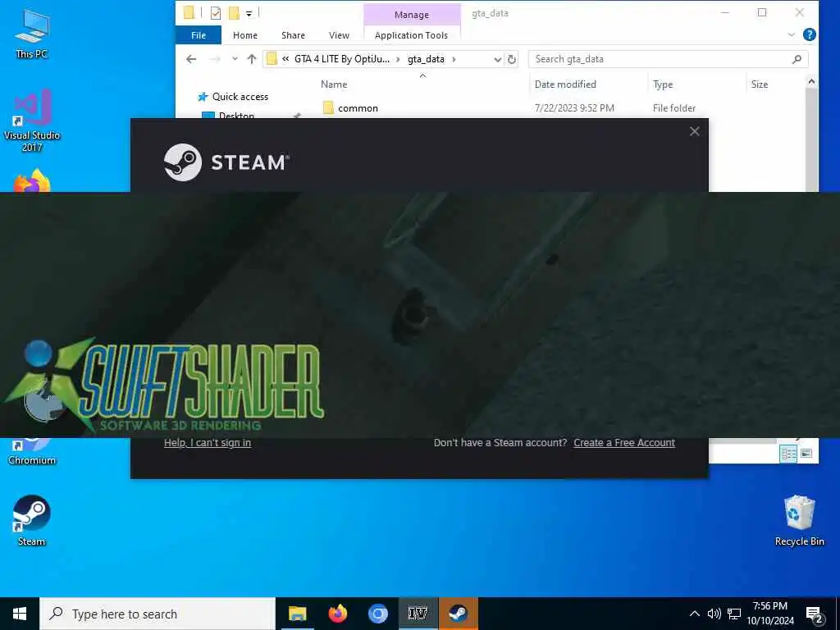
Task: Focus taskbar search box
Action: click(x=157, y=614)
